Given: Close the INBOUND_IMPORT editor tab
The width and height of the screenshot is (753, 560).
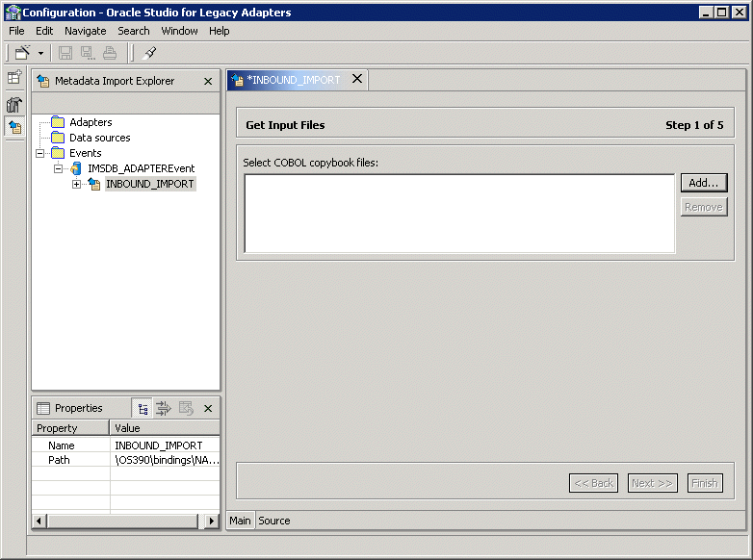Looking at the screenshot, I should tap(357, 79).
